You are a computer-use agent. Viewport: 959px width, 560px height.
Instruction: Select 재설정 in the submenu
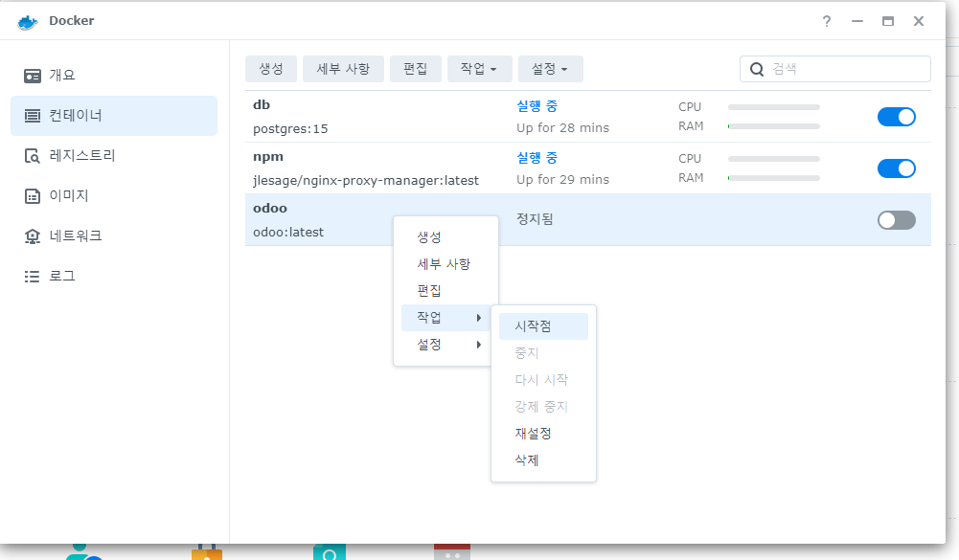click(x=543, y=434)
